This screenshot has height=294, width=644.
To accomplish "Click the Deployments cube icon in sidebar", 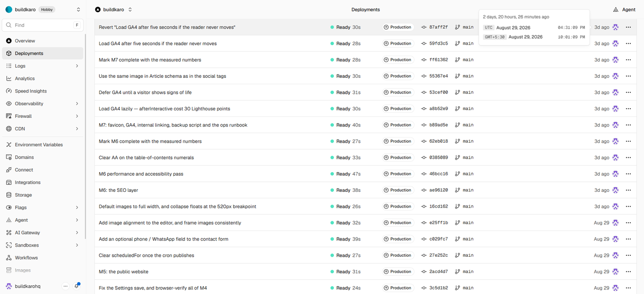I will pos(9,53).
